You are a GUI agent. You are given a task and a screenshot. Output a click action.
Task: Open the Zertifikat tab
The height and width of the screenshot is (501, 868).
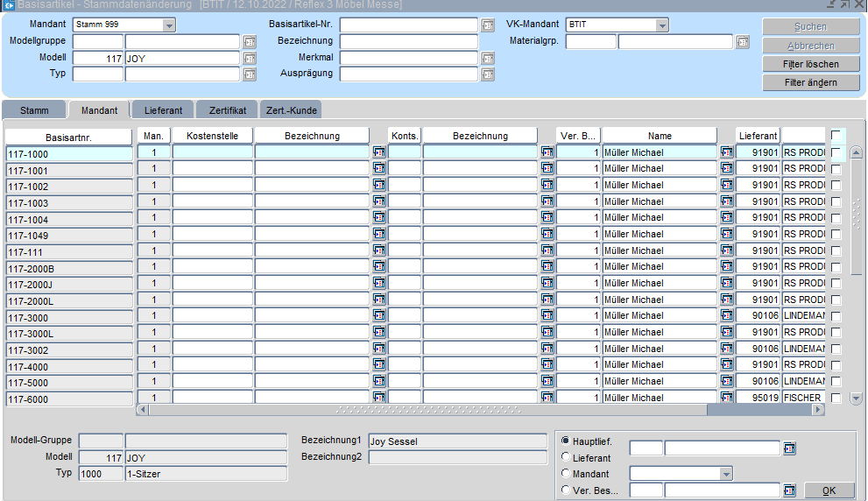[227, 110]
